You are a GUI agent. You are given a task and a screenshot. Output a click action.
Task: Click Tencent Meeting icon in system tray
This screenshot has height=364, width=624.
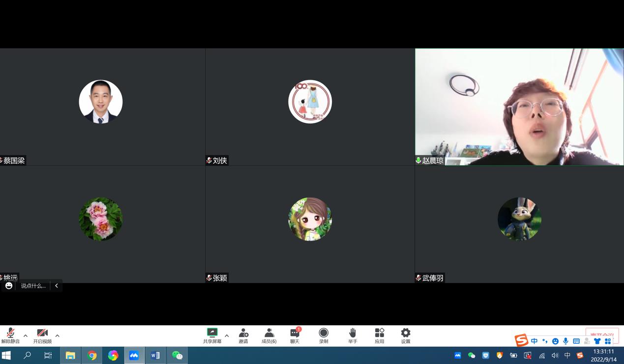[458, 356]
